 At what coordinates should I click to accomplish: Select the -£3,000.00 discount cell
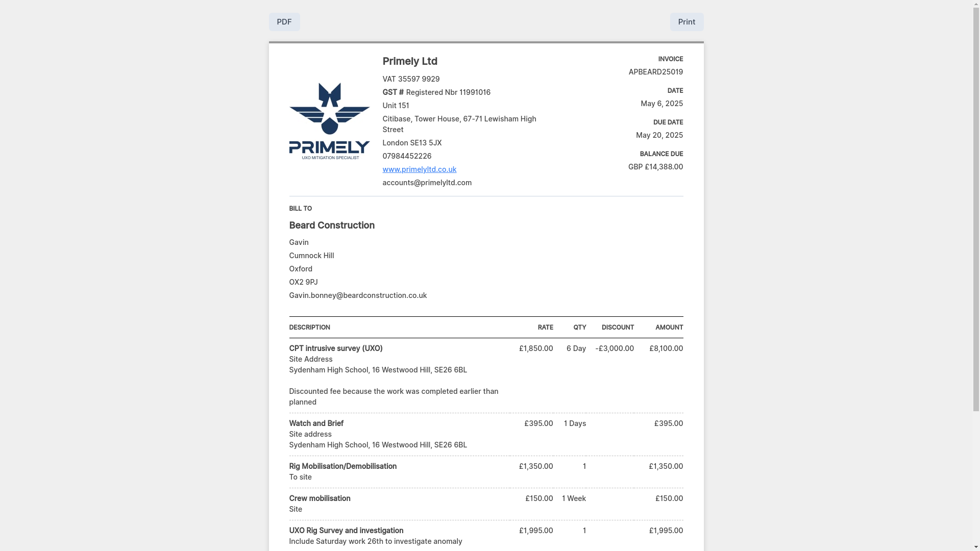(615, 348)
